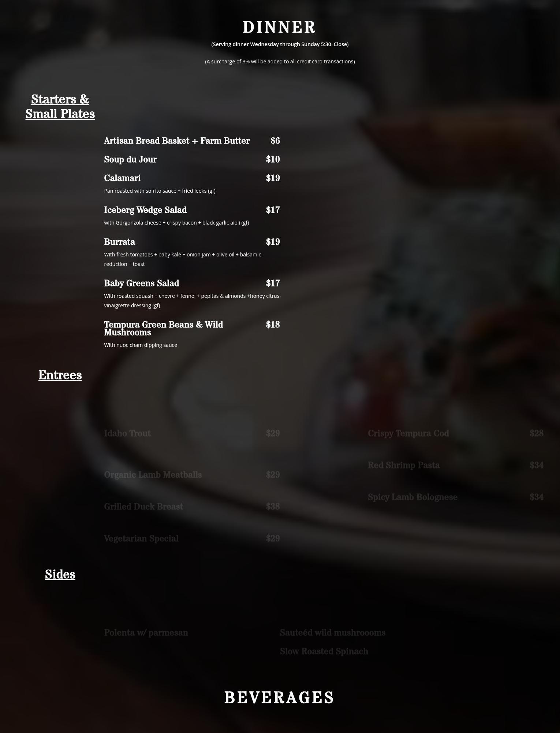560x733 pixels.
Task: Click the DINNER heading
Action: (x=279, y=27)
